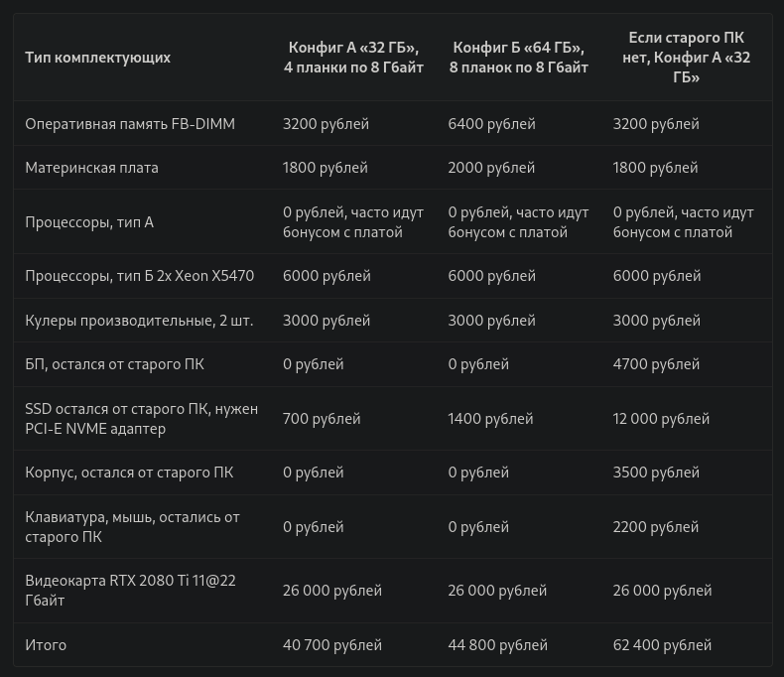Viewport: 784px width, 677px height.
Task: Click the 'Итого' row label
Action: [46, 645]
